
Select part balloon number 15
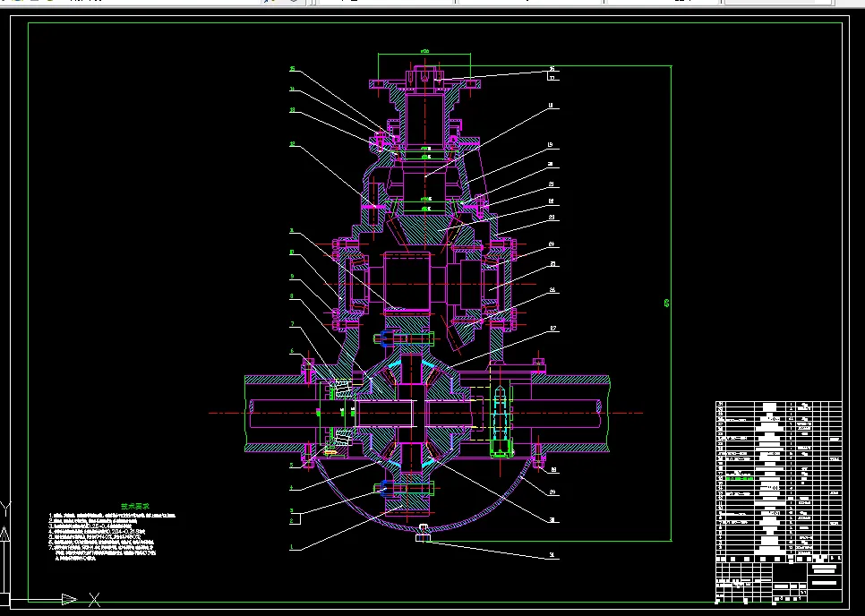293,69
